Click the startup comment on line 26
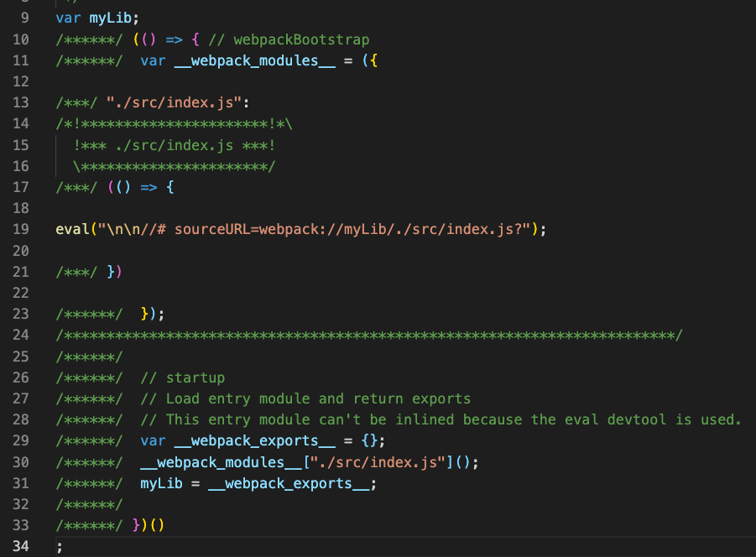The image size is (756, 557). point(183,377)
